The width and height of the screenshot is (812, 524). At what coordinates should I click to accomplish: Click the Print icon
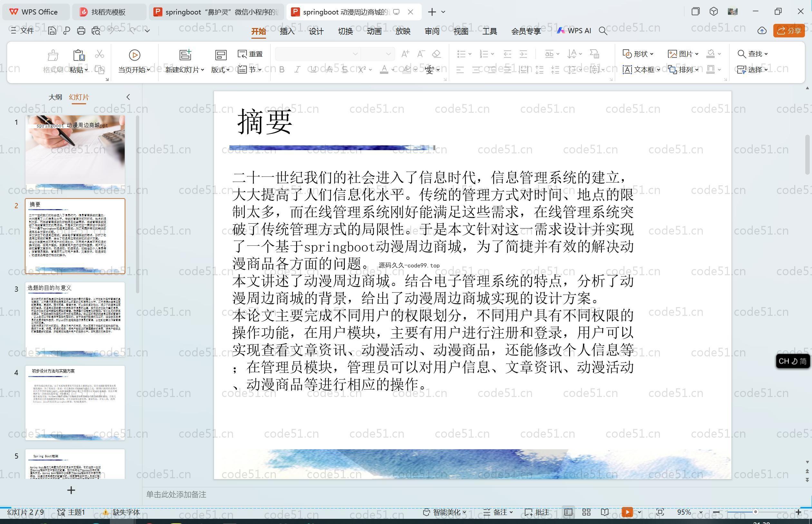pos(81,31)
